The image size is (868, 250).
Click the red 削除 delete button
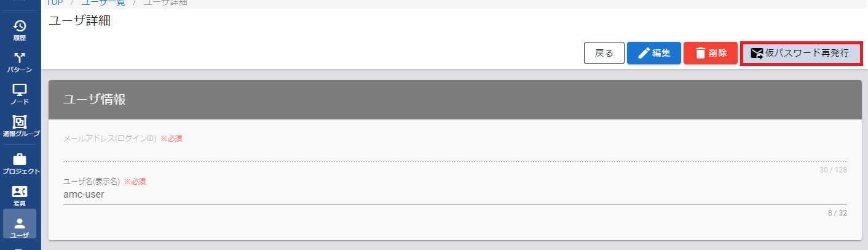tap(711, 53)
